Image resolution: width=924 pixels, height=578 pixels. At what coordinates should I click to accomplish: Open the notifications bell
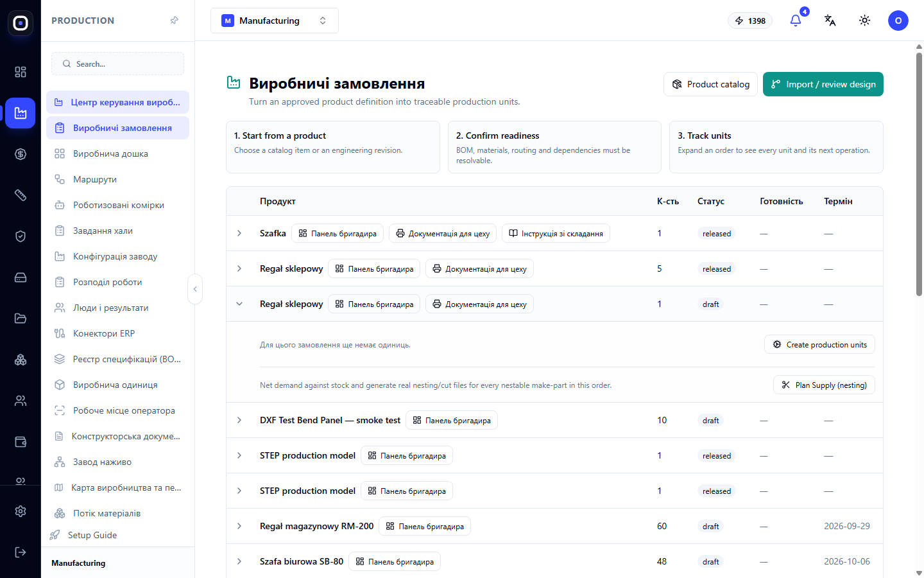(796, 21)
